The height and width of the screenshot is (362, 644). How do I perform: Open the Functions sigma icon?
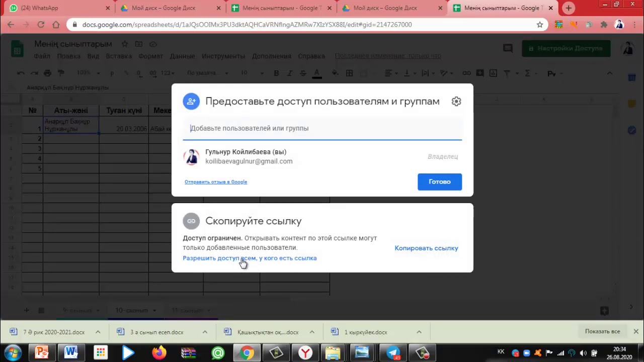[527, 73]
